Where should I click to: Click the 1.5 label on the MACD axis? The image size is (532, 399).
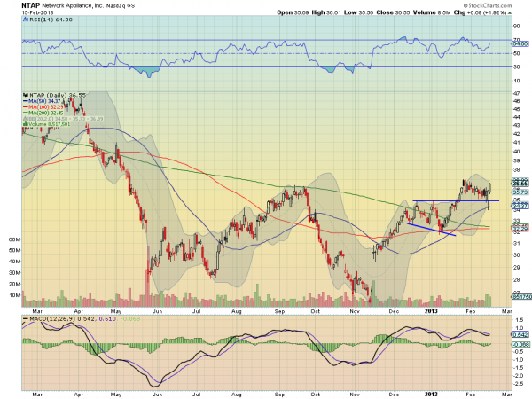519,319
